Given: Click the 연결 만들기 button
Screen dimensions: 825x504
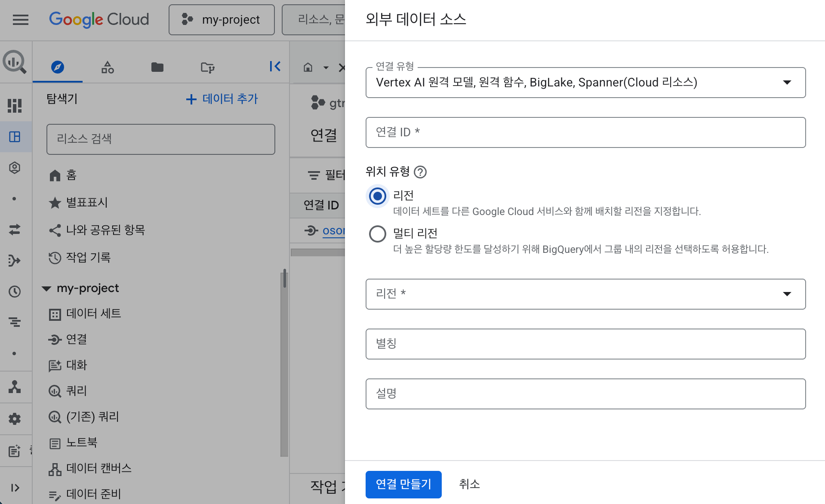Looking at the screenshot, I should [403, 484].
